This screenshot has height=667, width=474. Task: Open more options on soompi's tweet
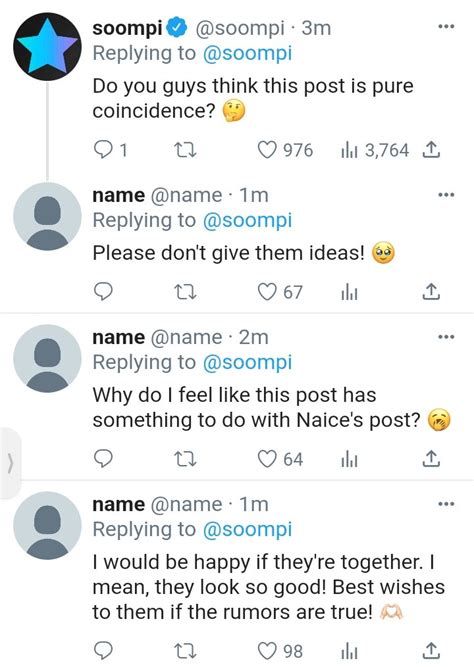[446, 27]
